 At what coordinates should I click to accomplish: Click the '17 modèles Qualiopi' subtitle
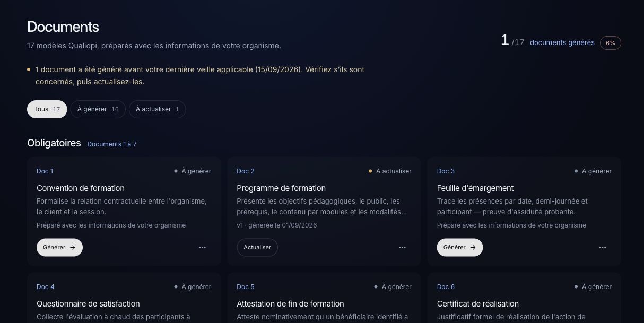point(154,46)
